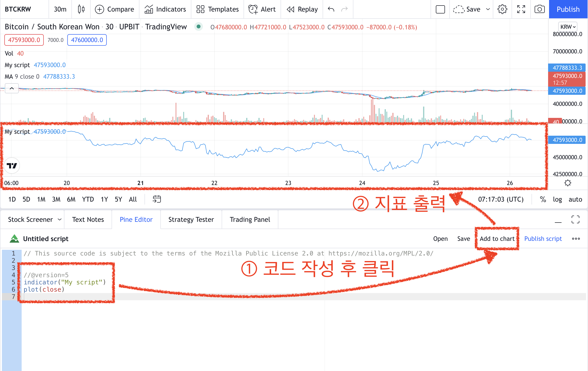This screenshot has height=371, width=588.
Task: Open the go-to-date calendar icon
Action: tap(156, 199)
